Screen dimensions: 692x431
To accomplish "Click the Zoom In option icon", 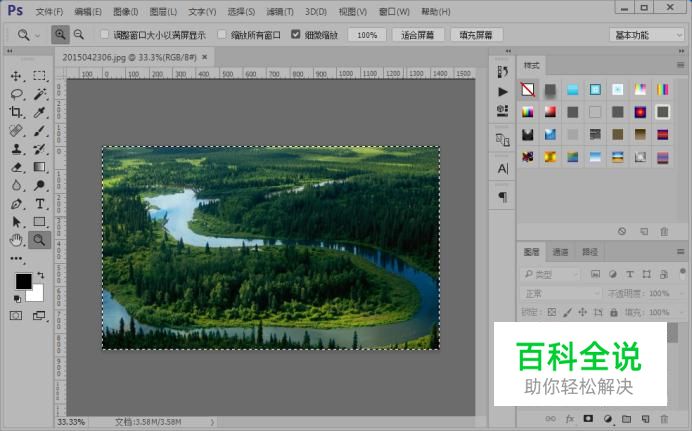I will tap(60, 34).
